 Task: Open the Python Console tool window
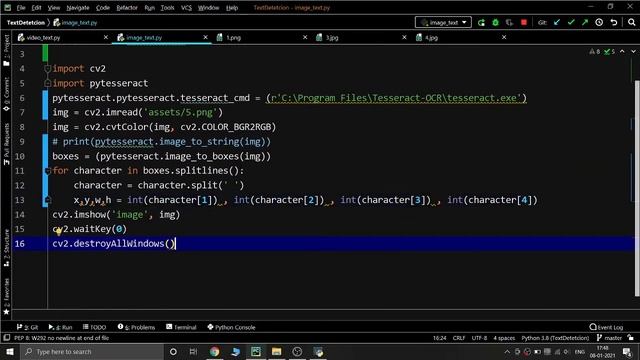231,327
